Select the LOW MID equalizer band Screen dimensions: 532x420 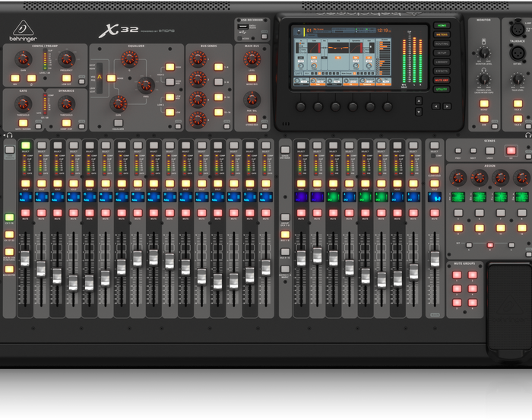[x=170, y=97]
